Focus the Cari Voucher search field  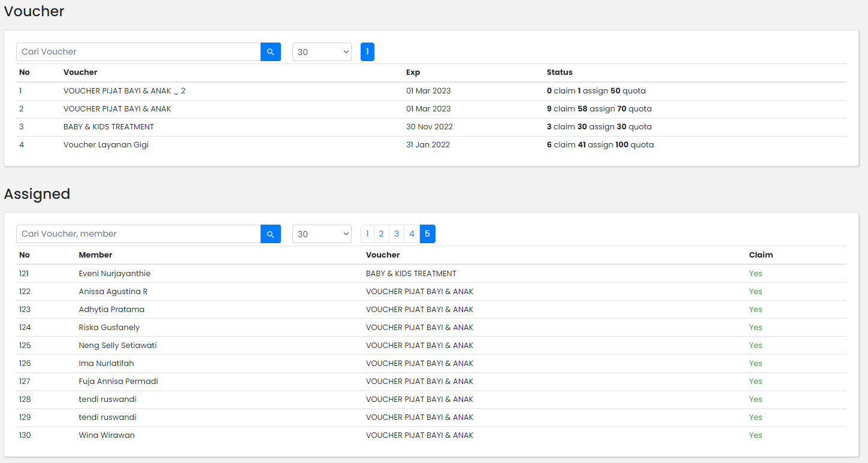tap(138, 52)
